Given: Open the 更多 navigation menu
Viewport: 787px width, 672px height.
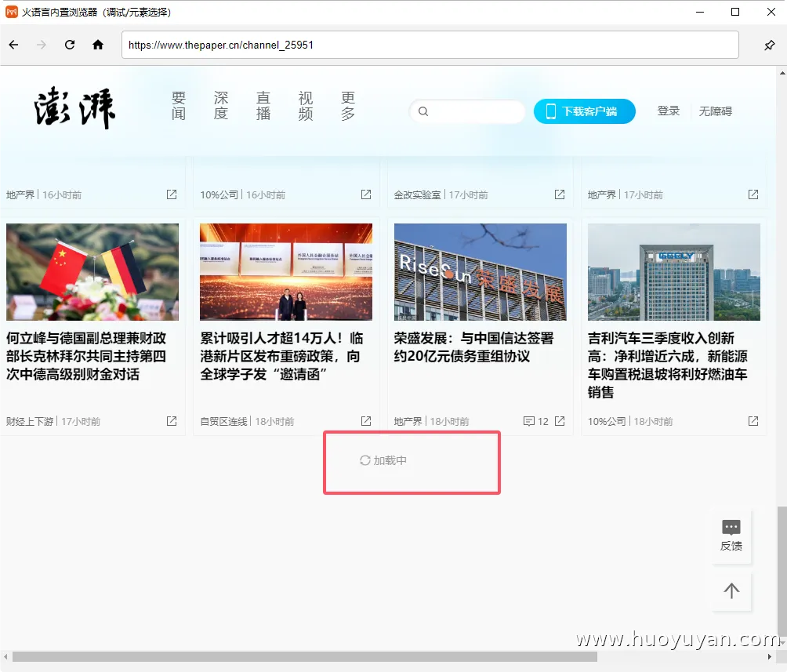Looking at the screenshot, I should (x=348, y=106).
